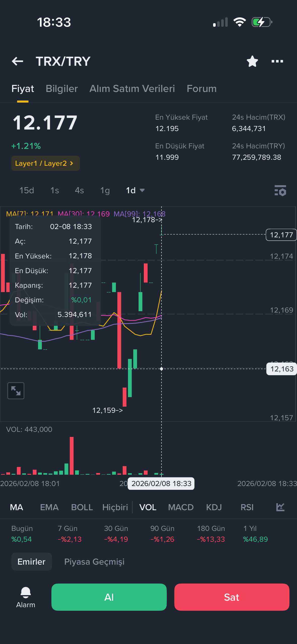Select the 15d chart interval
Screen dimensions: 297x644
pyautogui.click(x=27, y=190)
